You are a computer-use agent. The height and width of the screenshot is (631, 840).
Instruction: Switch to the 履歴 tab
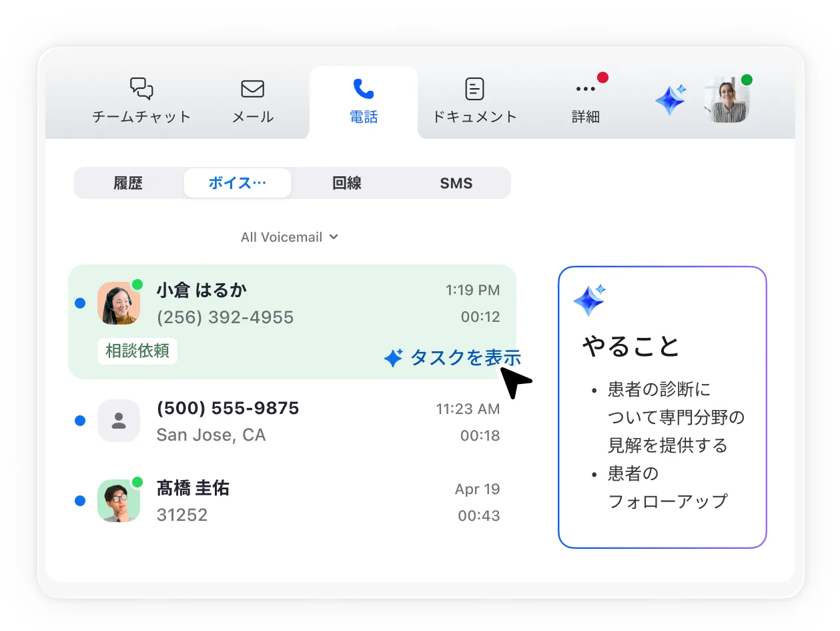point(129,183)
